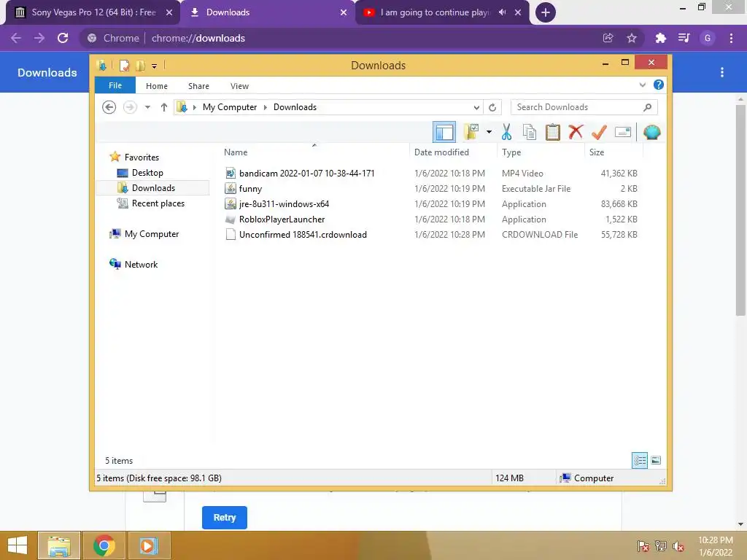Open Downloads in navigation pane
747x560 pixels.
153,187
